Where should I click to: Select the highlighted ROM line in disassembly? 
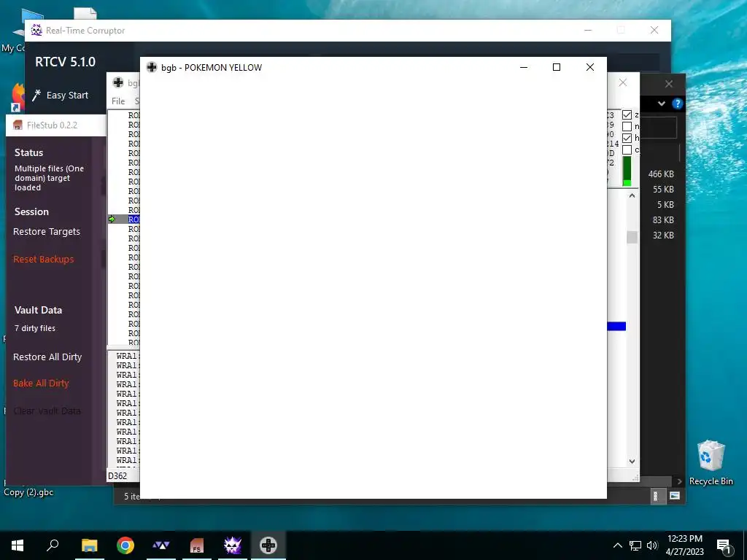tap(134, 219)
